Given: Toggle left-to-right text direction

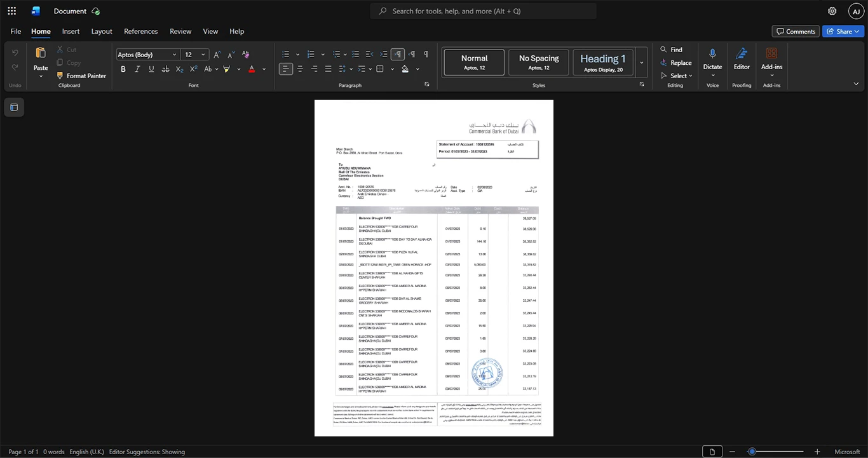Looking at the screenshot, I should 397,55.
